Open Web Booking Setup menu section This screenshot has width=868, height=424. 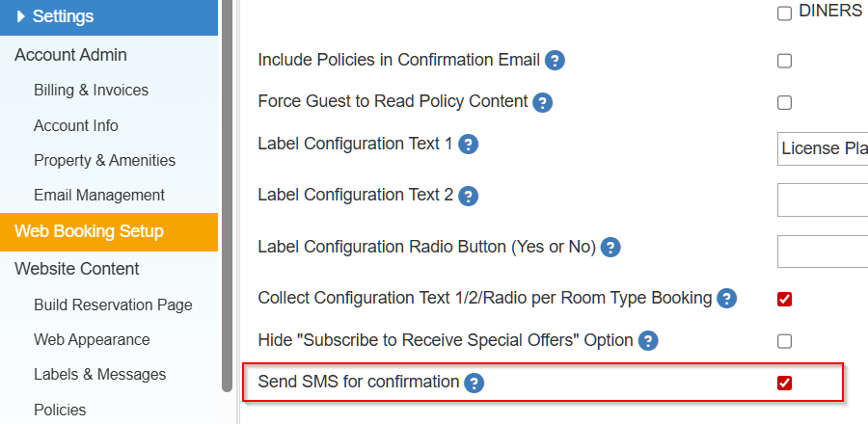coord(89,231)
